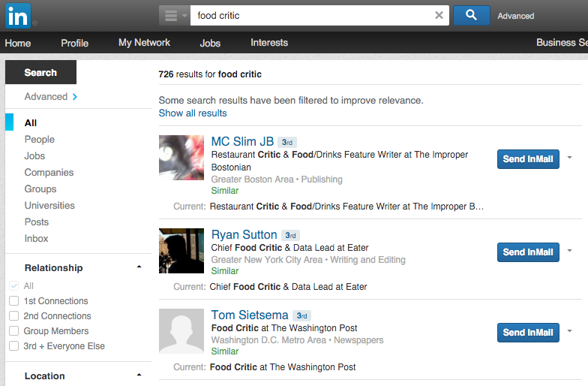Click MC Slim JB's profile photo
The width and height of the screenshot is (588, 386).
(181, 158)
